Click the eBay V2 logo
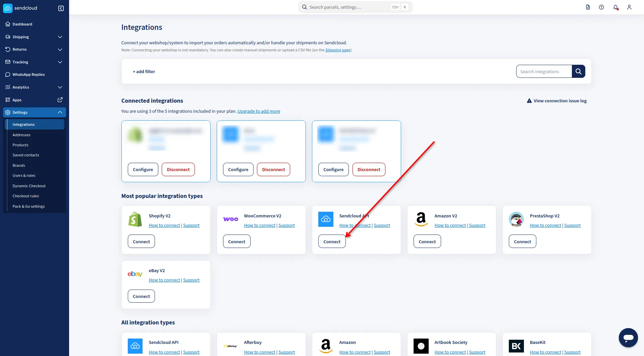Viewport: 644px width, 356px height. (135, 274)
